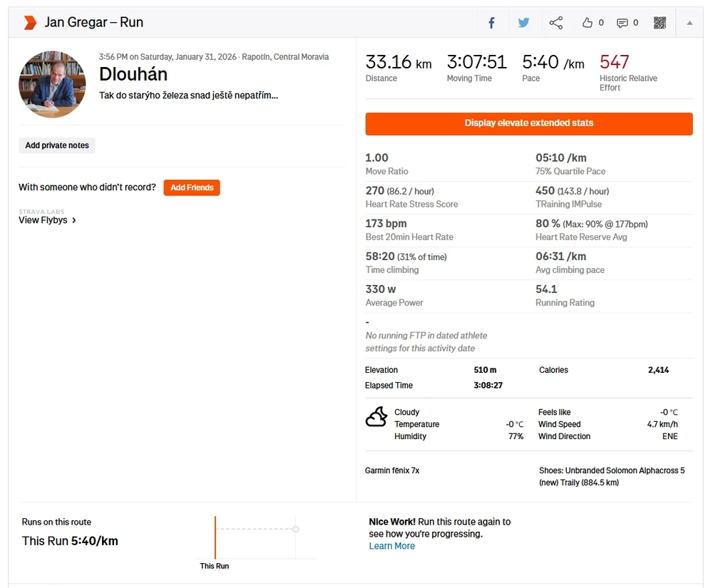Open the share options icon

coord(556,23)
